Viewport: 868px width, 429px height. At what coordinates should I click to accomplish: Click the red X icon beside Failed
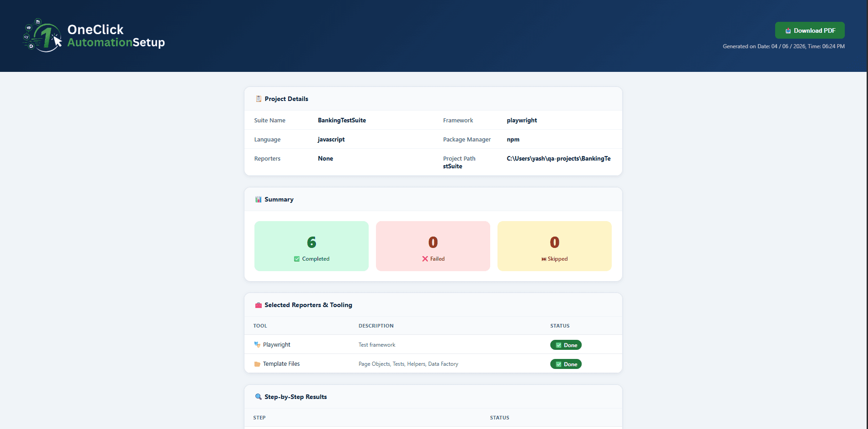pos(425,259)
